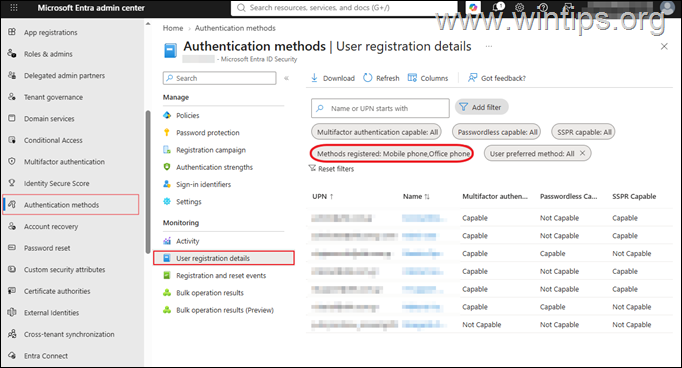
Task: Select User registration details item
Action: pos(224,258)
